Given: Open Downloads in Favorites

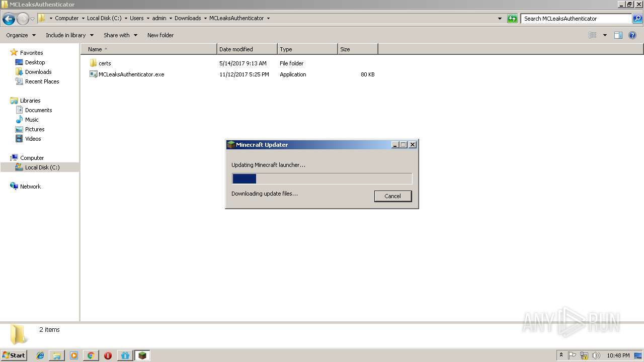Looking at the screenshot, I should tap(38, 72).
